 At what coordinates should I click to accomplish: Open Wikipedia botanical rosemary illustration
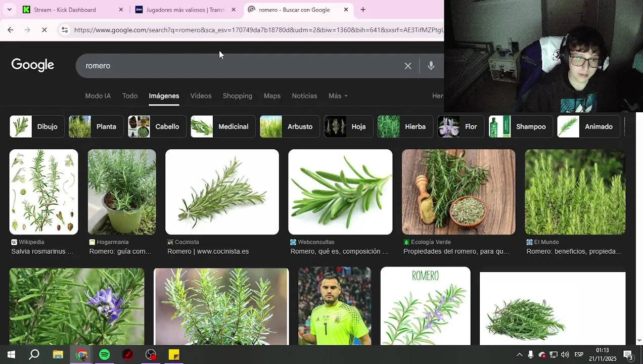(x=43, y=192)
